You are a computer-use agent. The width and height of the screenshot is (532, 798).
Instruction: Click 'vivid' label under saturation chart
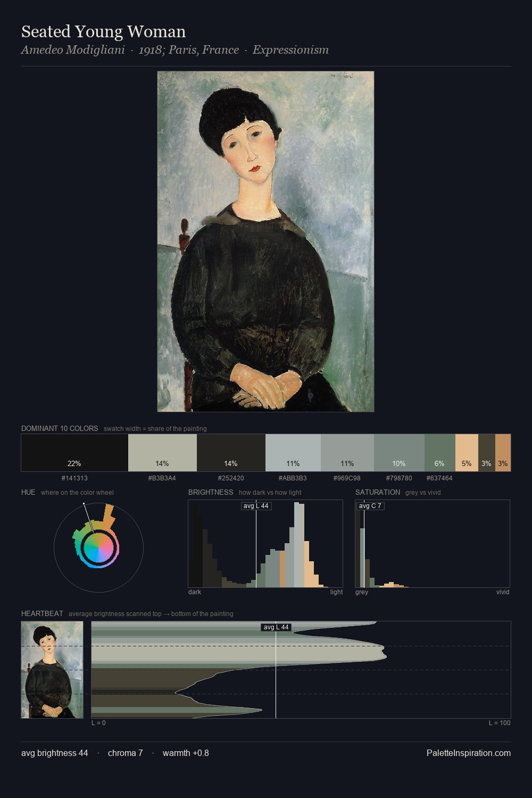coord(503,592)
